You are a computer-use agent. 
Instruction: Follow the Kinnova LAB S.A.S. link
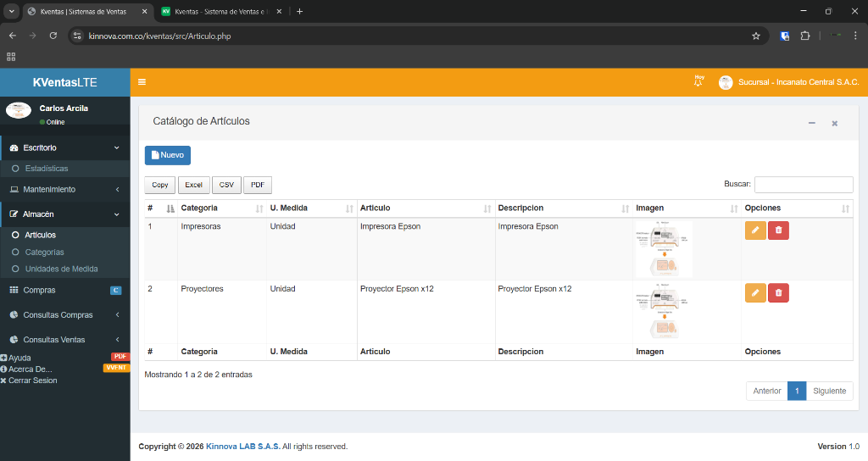[243, 447]
